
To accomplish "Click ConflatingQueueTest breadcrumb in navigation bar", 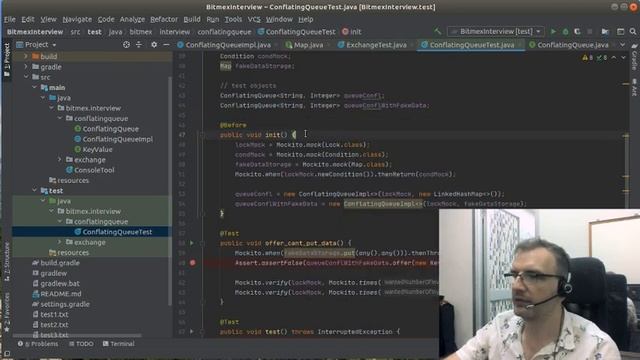I will (x=296, y=31).
